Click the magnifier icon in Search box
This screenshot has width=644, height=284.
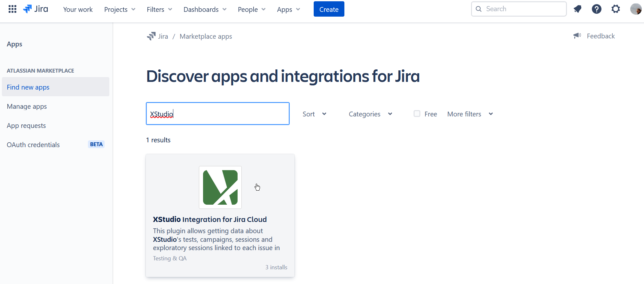479,9
